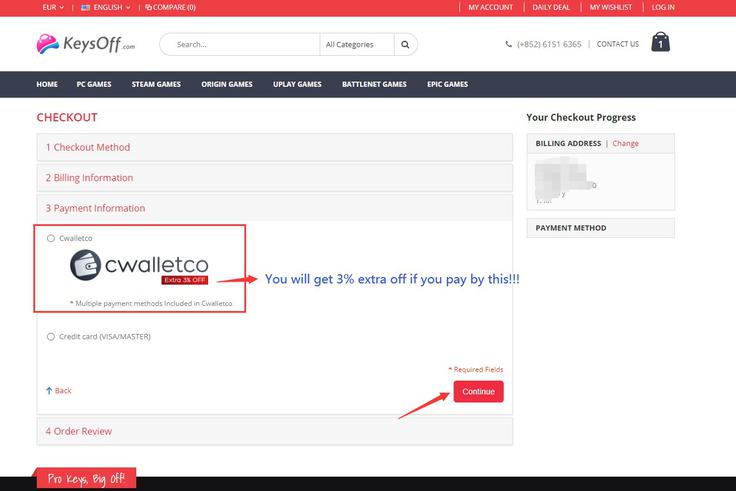Click the phone handset icon

508,44
